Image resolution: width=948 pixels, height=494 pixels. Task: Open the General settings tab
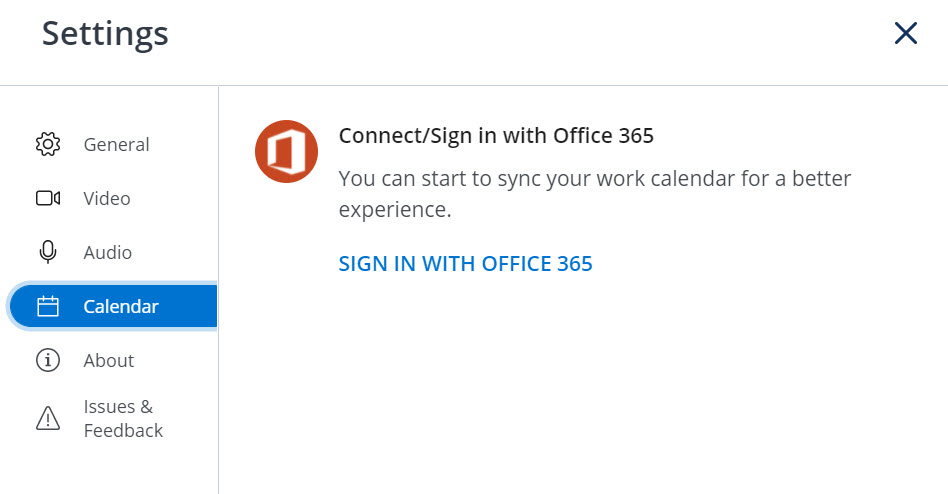pos(116,145)
